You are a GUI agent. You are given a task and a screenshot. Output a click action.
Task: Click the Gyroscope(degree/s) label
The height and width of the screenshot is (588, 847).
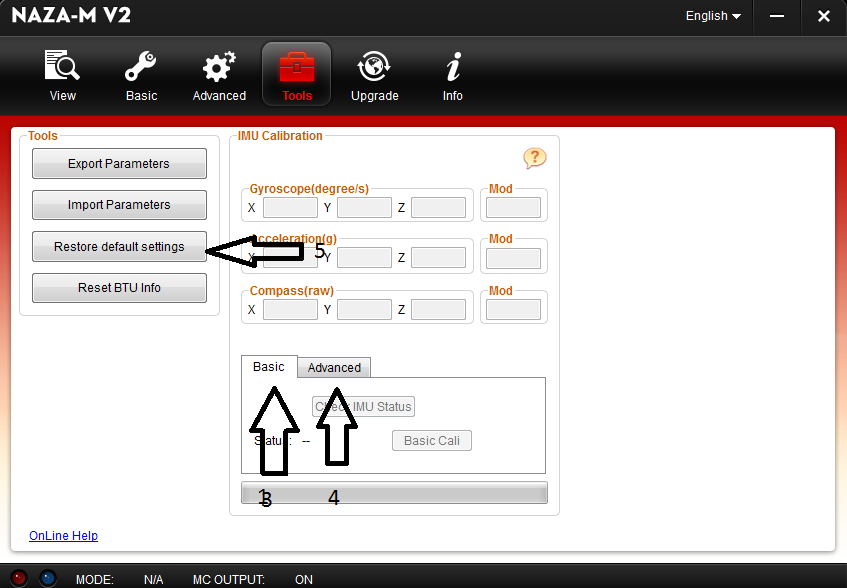[309, 189]
